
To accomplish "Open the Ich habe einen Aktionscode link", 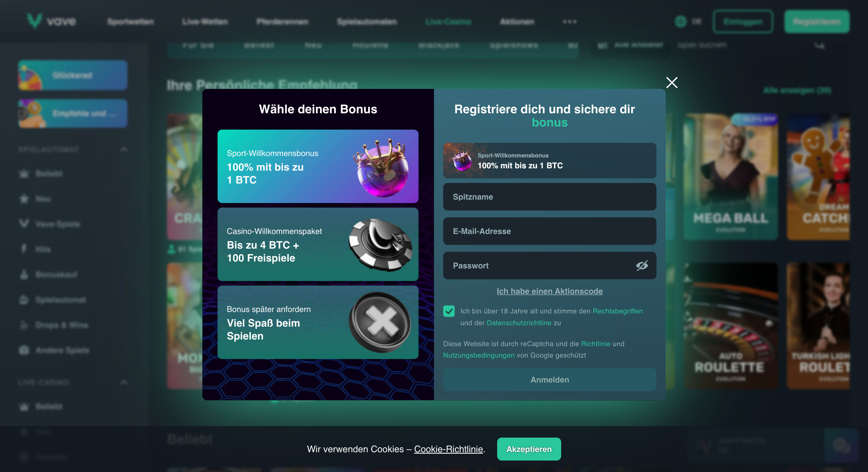I will coord(550,291).
